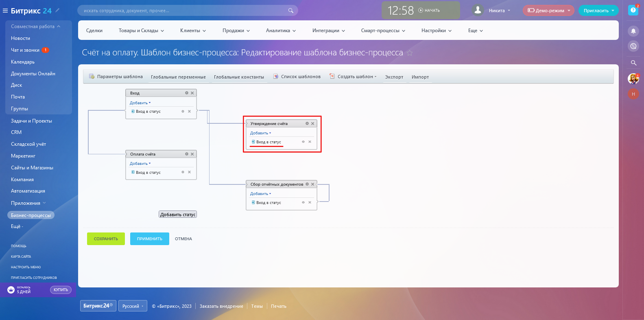Expand Аналитика menu
Image resolution: width=644 pixels, height=320 pixels.
[281, 31]
